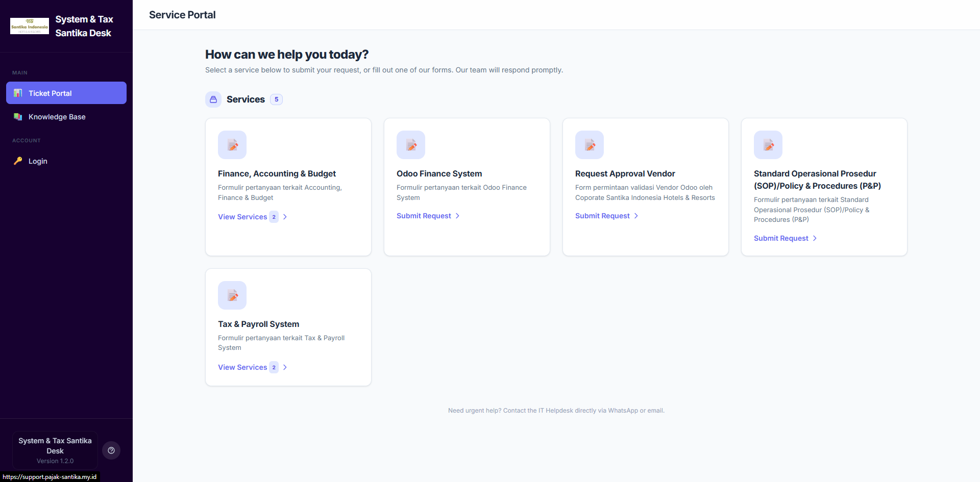This screenshot has width=980, height=482.
Task: Click the chevron next to Submit Request on SOP card
Action: pos(815,238)
